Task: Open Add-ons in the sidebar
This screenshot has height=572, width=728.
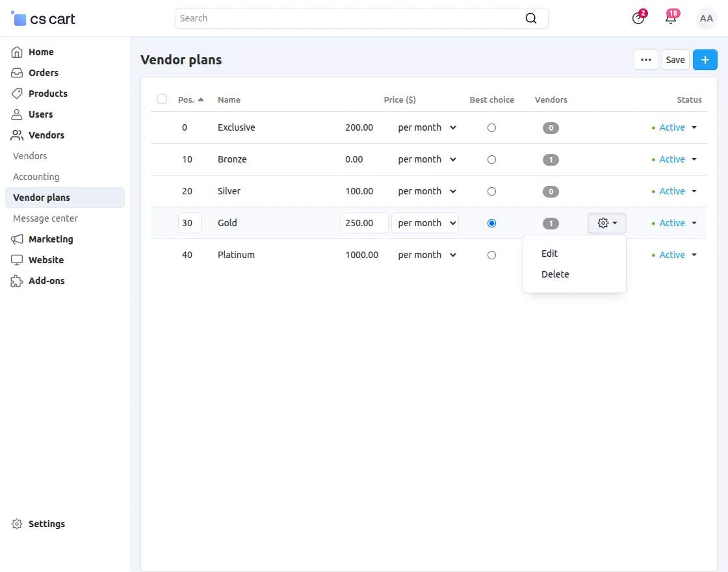Action: tap(46, 281)
